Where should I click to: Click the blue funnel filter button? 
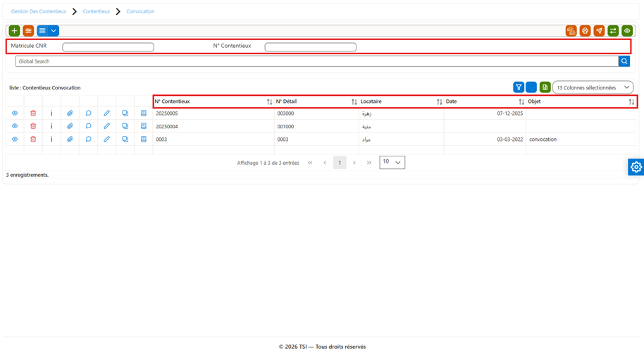(x=519, y=87)
